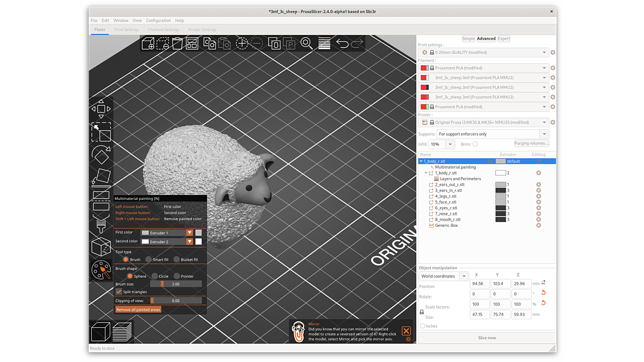Collapse the top-level 1_body_r.stl object
The image size is (644, 362).
click(421, 161)
